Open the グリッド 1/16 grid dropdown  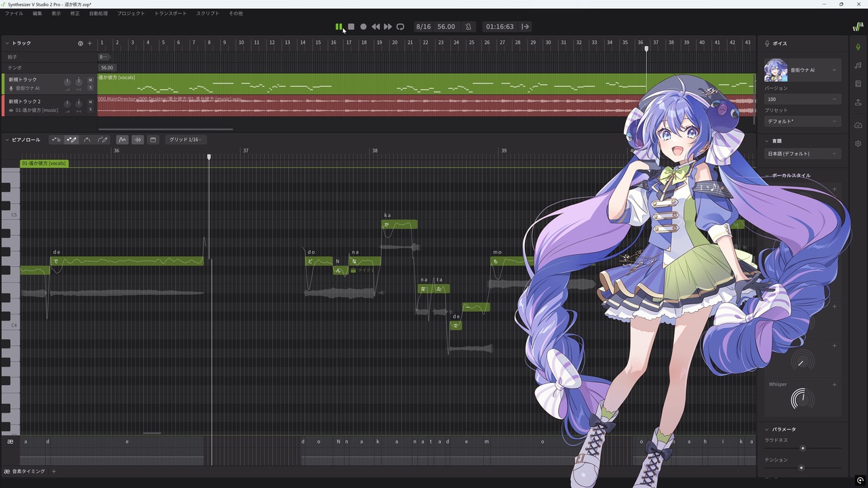(186, 140)
